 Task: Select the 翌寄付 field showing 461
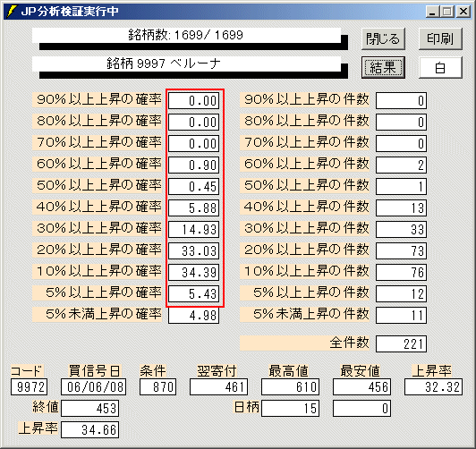point(219,386)
